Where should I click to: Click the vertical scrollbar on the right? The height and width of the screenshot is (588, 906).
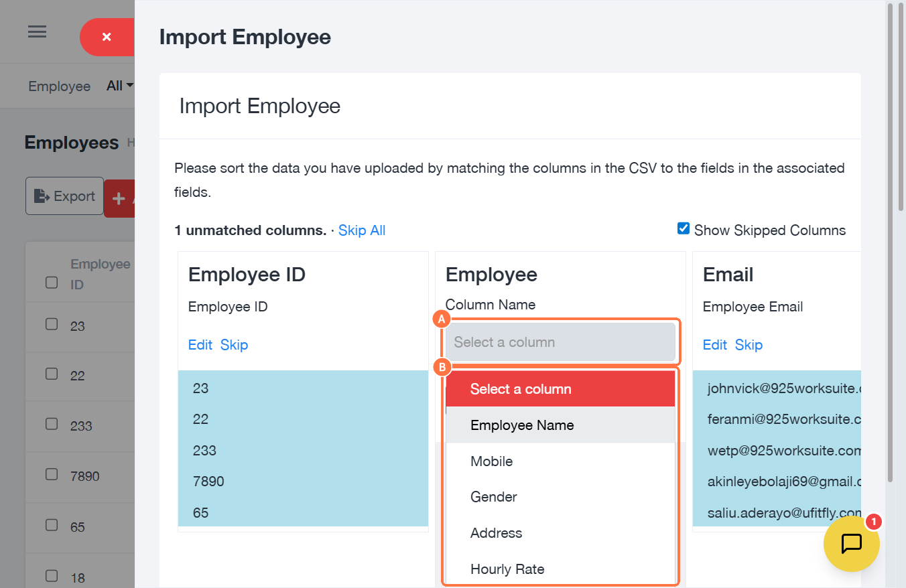890,241
